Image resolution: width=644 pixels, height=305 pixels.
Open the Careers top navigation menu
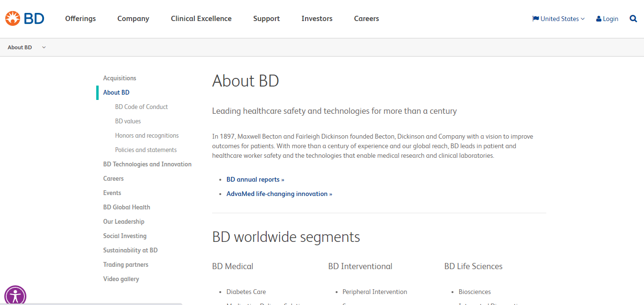(x=366, y=19)
